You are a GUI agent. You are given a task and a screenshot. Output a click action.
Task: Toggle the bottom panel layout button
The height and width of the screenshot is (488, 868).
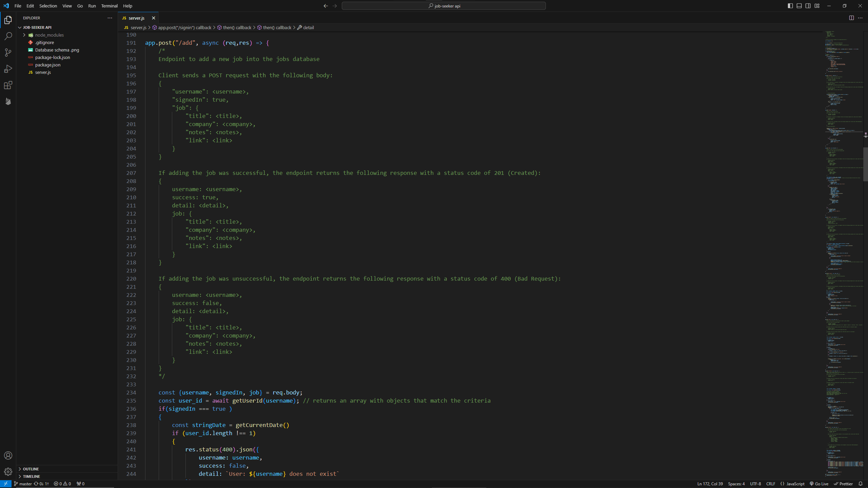tap(799, 6)
